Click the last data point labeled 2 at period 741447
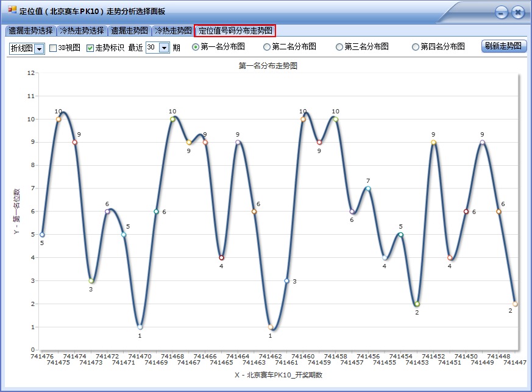The image size is (532, 392). [x=515, y=304]
